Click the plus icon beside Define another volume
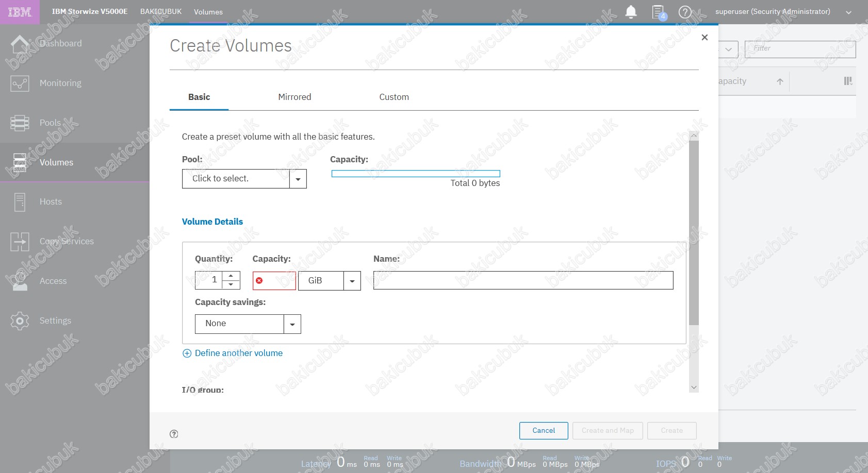 [x=187, y=353]
